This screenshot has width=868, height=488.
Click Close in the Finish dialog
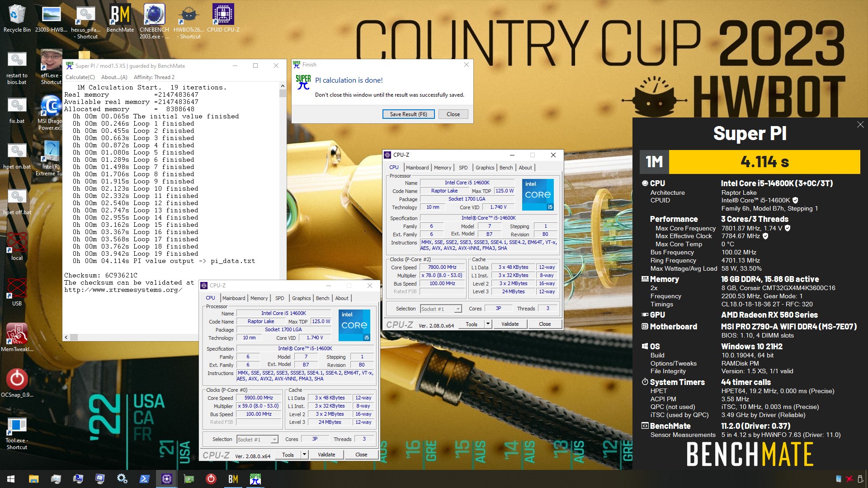453,114
